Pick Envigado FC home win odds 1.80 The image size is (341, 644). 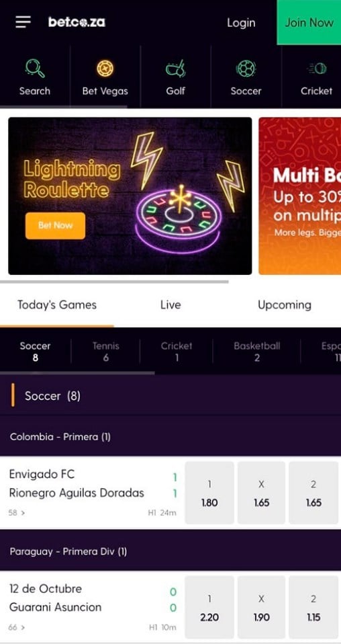[209, 493]
